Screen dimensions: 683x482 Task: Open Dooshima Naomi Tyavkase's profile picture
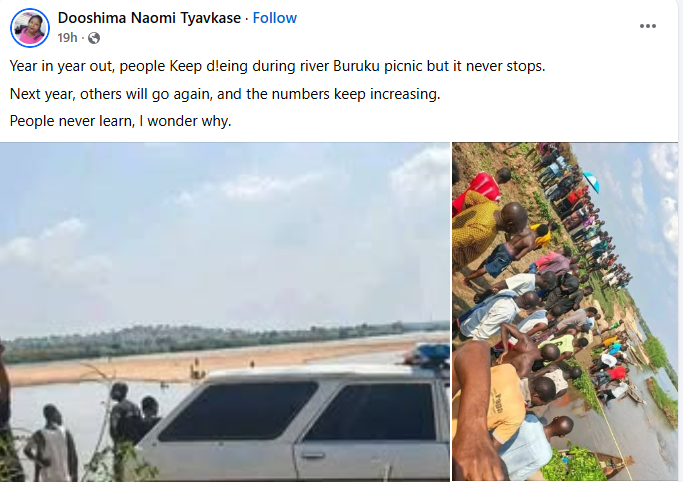(30, 28)
